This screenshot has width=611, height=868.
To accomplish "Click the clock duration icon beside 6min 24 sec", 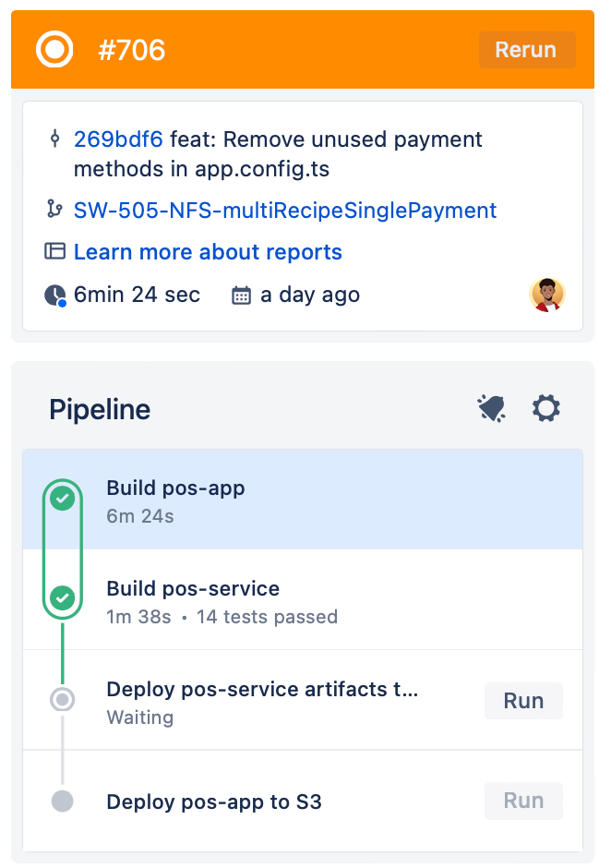I will click(x=55, y=295).
